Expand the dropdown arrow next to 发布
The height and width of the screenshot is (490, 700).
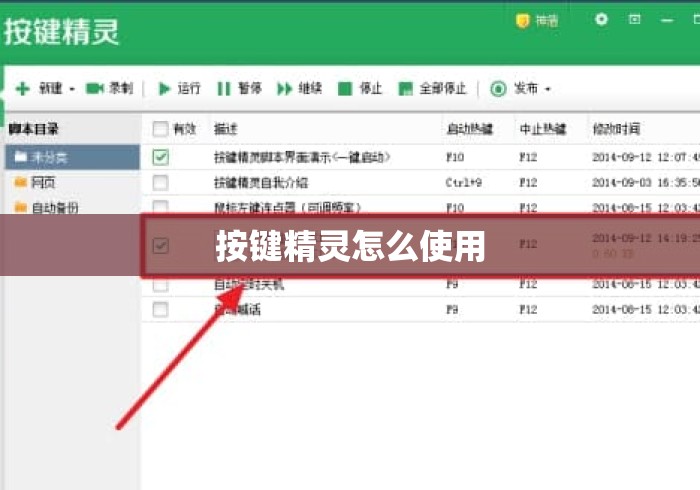pyautogui.click(x=548, y=89)
